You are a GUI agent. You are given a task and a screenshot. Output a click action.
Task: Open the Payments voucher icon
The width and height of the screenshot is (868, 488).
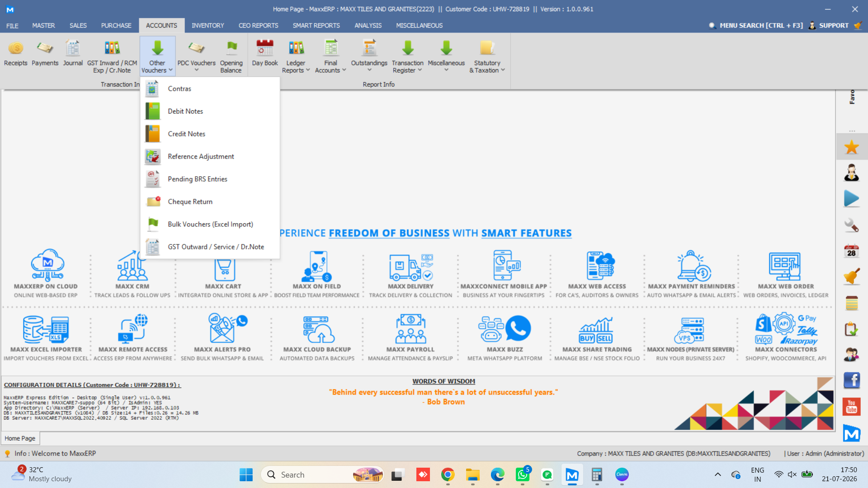[45, 48]
